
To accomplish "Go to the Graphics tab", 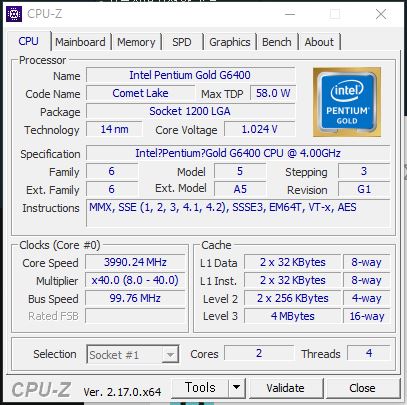I will [230, 42].
